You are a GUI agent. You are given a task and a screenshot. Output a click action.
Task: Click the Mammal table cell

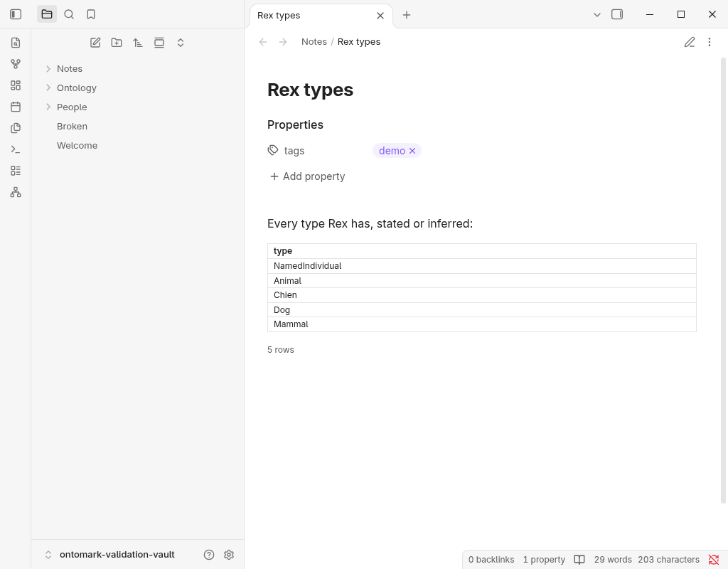pyautogui.click(x=482, y=324)
